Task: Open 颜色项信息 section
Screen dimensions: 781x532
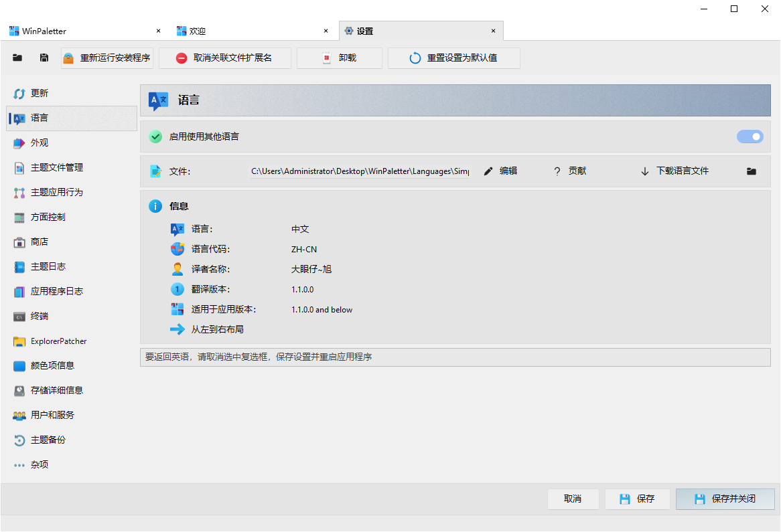Action: tap(72, 366)
